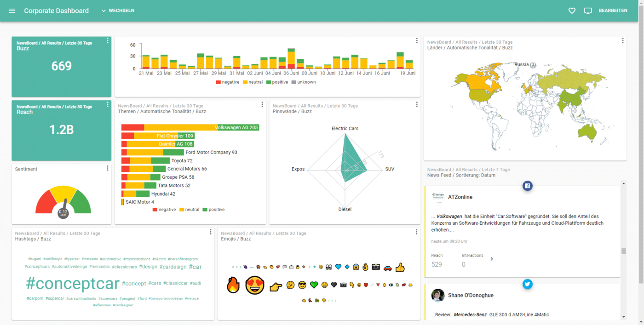Click the Daimler AG 108 bar
This screenshot has width=644, height=325.
tap(157, 144)
